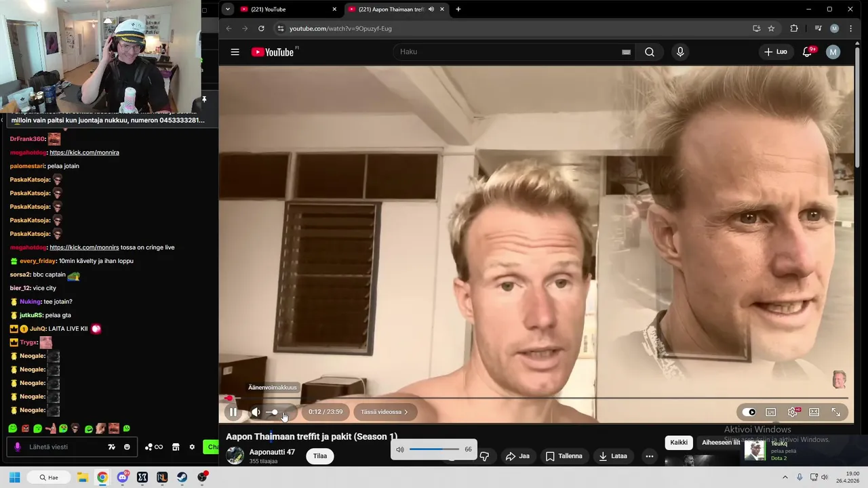
Task: Mute the video with speaker icon
Action: click(256, 412)
